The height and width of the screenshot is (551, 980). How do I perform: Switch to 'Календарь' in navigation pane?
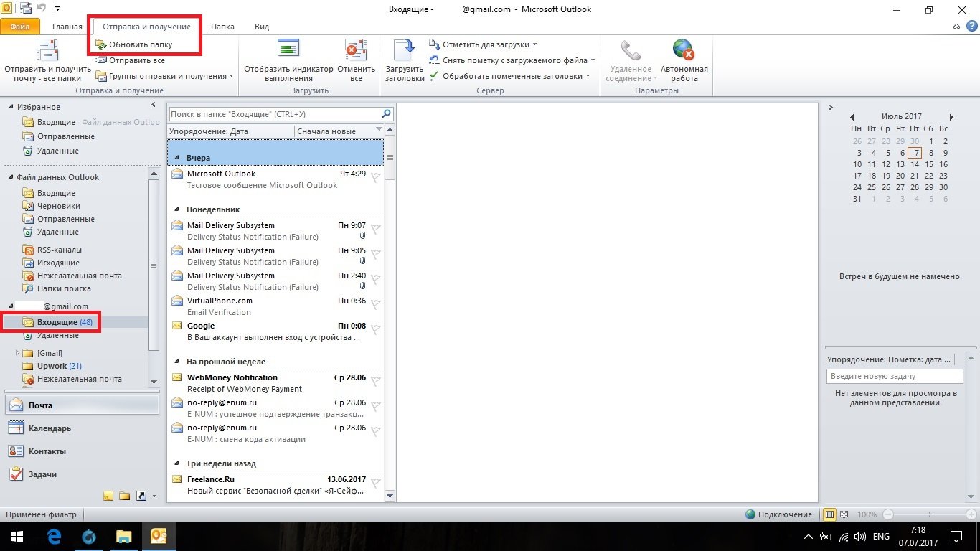pyautogui.click(x=83, y=428)
